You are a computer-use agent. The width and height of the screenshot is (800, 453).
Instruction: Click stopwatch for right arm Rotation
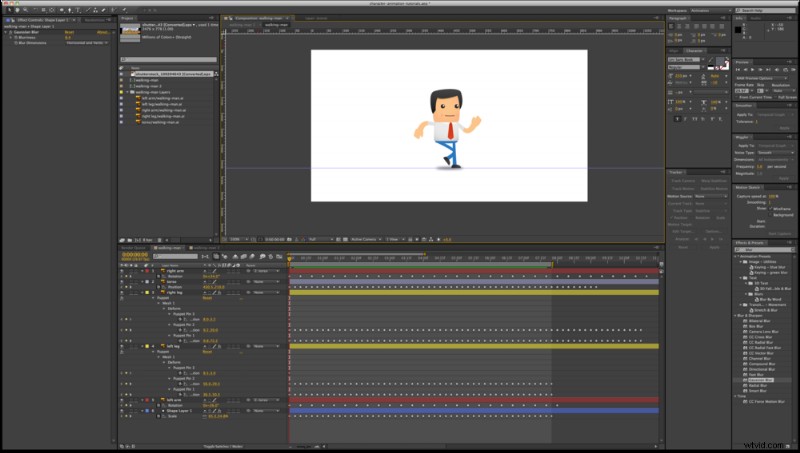point(159,276)
